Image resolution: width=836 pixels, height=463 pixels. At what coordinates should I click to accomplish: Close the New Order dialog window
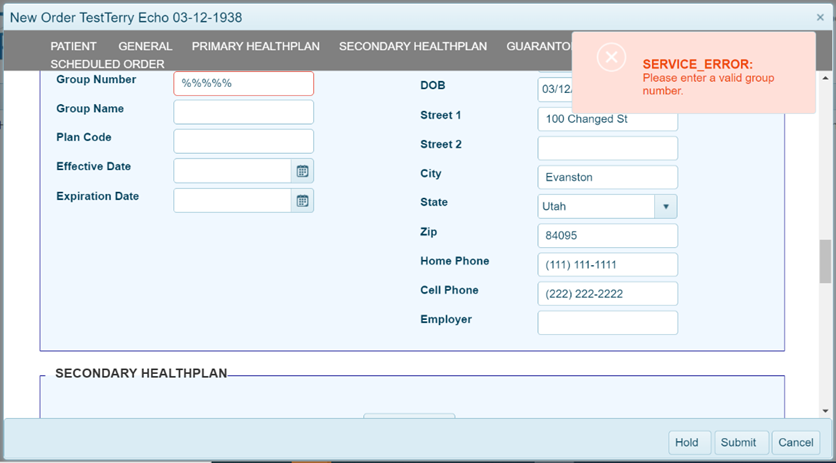(820, 18)
